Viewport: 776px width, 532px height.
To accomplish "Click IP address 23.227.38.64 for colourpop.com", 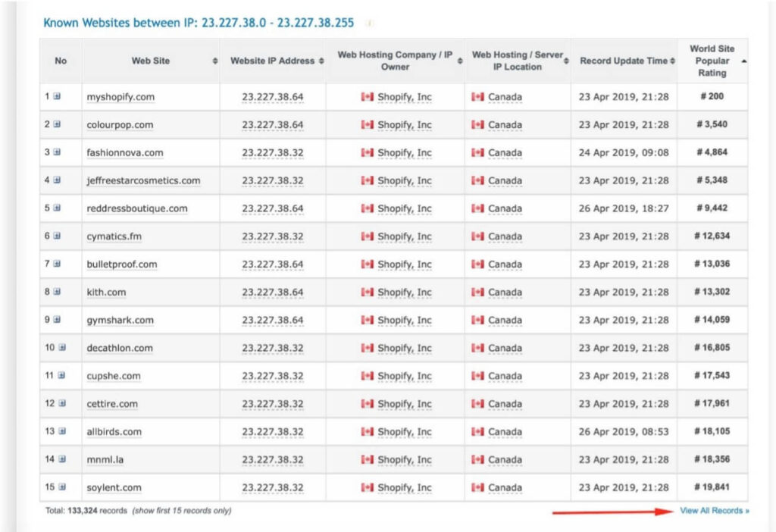I will [x=272, y=125].
